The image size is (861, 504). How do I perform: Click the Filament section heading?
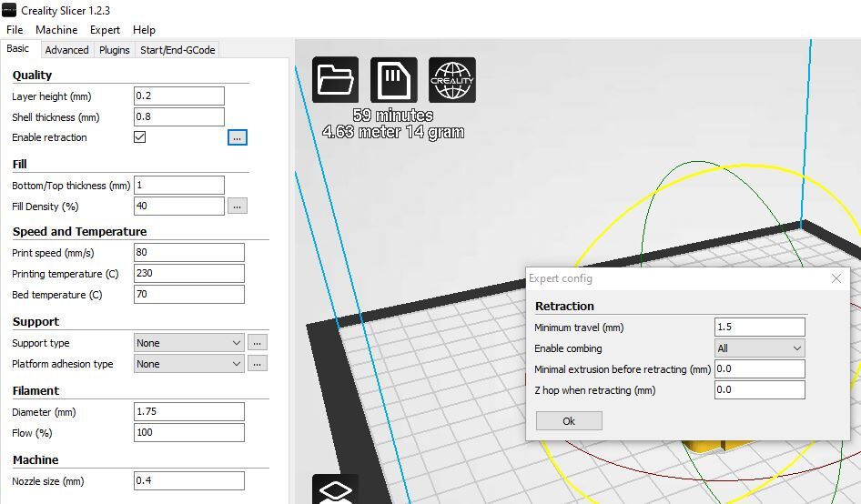(35, 391)
